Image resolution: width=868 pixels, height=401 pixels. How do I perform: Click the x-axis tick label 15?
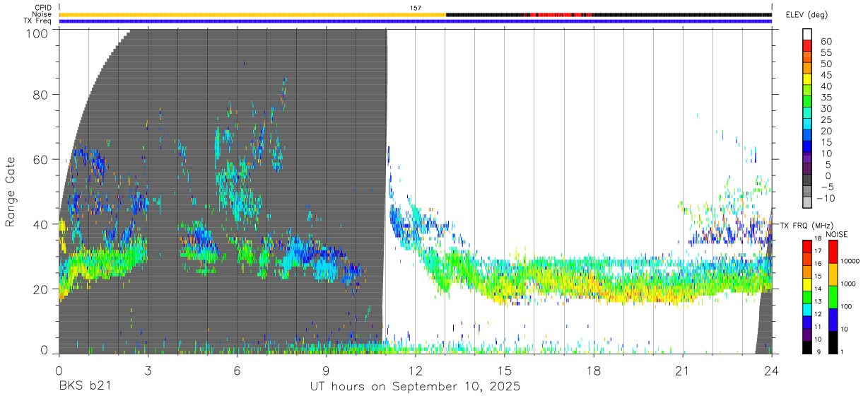(505, 370)
